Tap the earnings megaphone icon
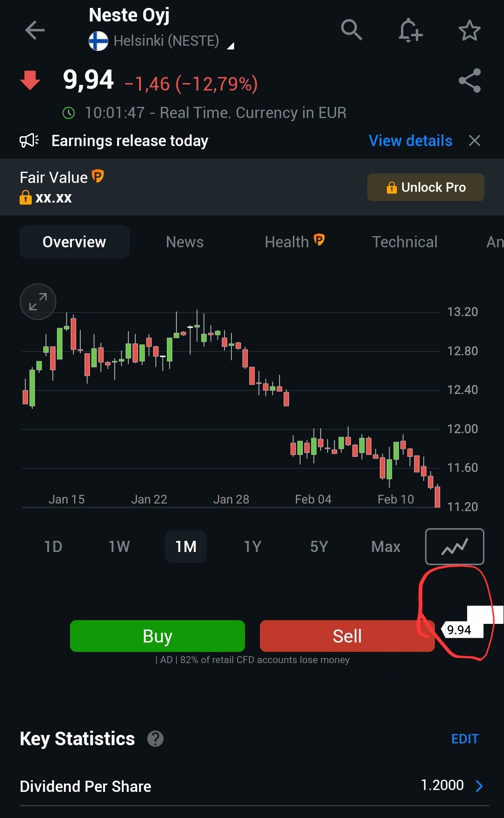The height and width of the screenshot is (818, 504). [x=29, y=140]
